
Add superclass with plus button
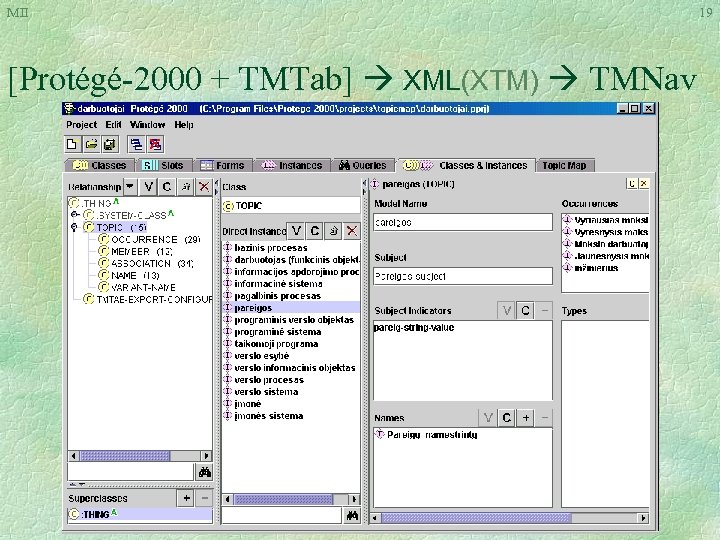click(x=186, y=498)
